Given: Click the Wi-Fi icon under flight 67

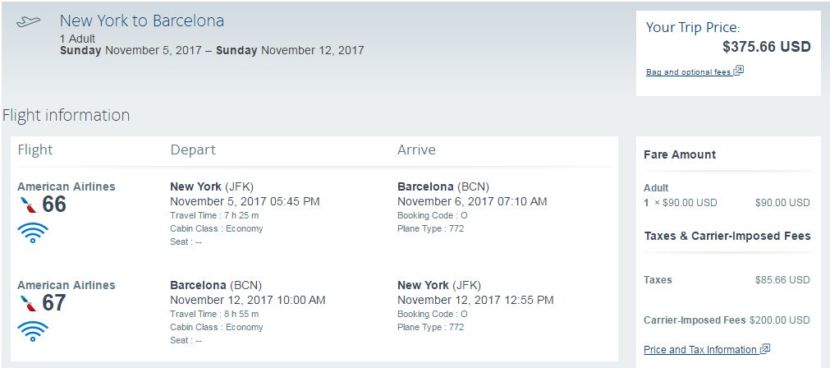Looking at the screenshot, I should click(33, 330).
